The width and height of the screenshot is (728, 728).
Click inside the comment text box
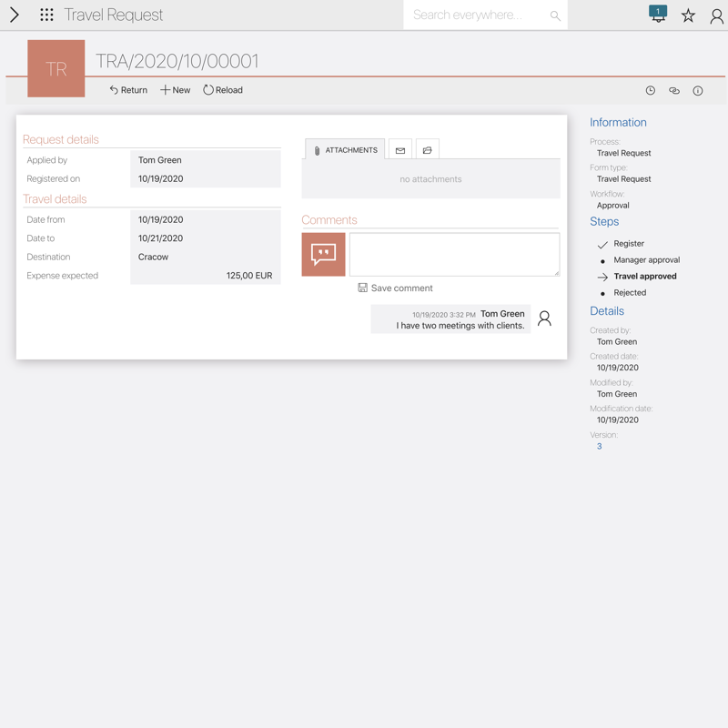point(454,254)
